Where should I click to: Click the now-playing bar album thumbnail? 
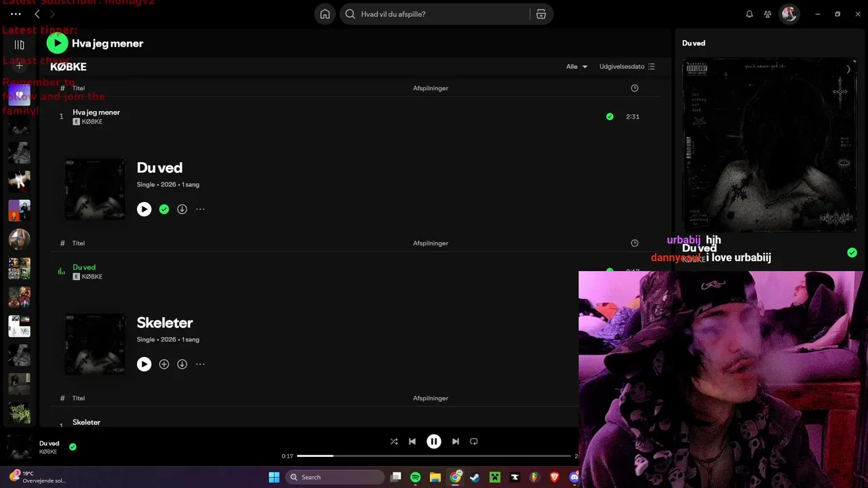tap(19, 447)
